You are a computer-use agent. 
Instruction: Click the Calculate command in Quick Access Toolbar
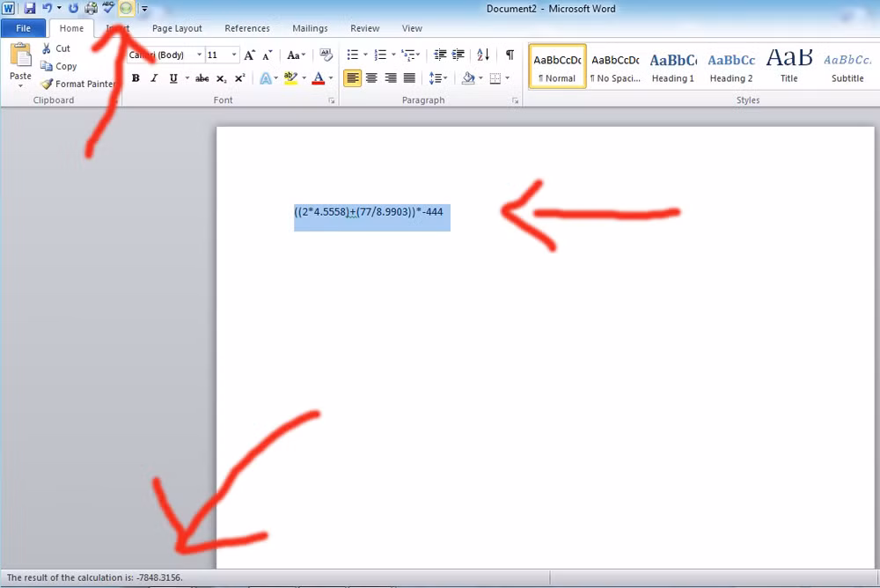point(126,8)
